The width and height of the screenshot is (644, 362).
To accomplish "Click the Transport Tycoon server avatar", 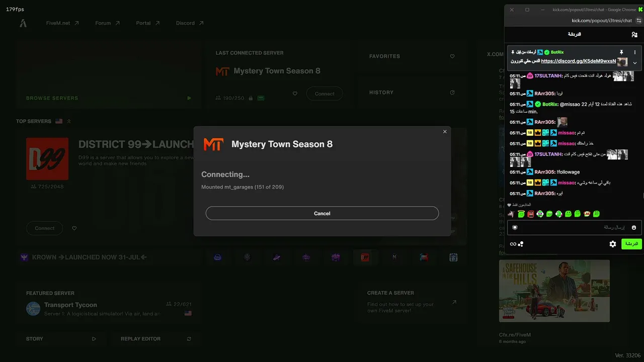I will (x=33, y=309).
